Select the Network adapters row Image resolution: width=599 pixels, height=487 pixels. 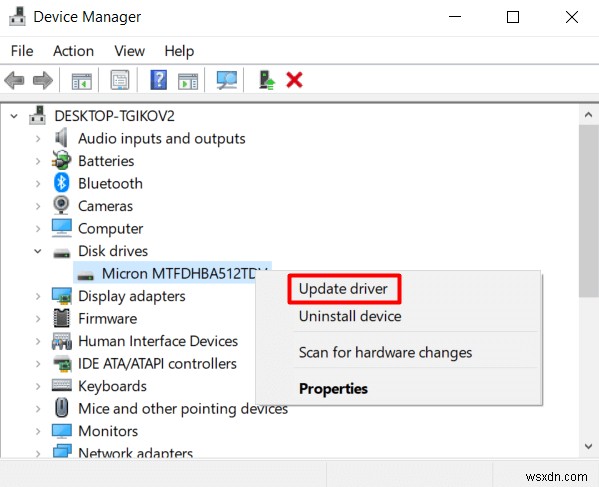tap(135, 453)
